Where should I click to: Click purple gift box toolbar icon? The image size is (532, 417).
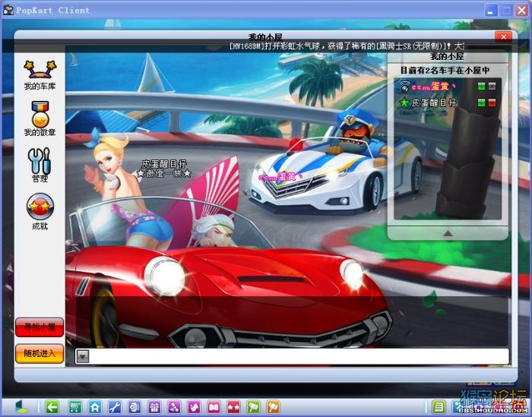(x=154, y=406)
